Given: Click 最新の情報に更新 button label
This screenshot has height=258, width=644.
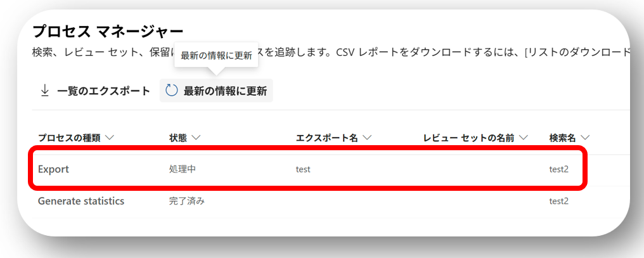Looking at the screenshot, I should pos(225,91).
